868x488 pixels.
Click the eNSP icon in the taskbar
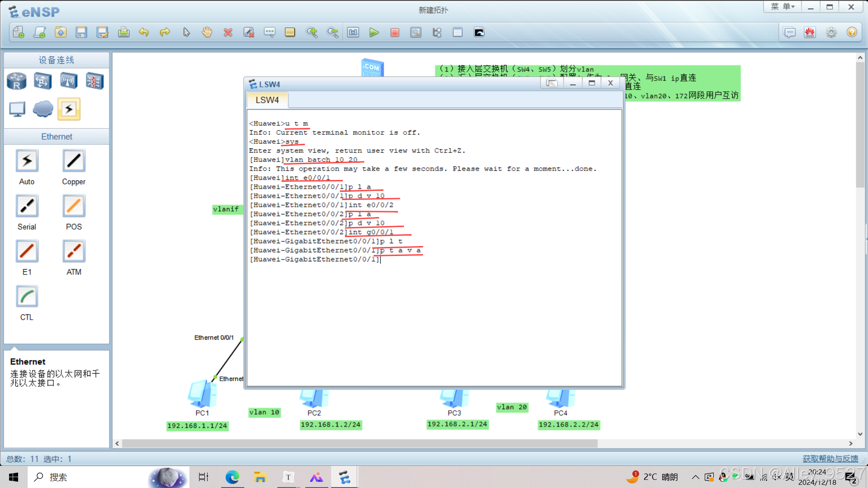(345, 477)
